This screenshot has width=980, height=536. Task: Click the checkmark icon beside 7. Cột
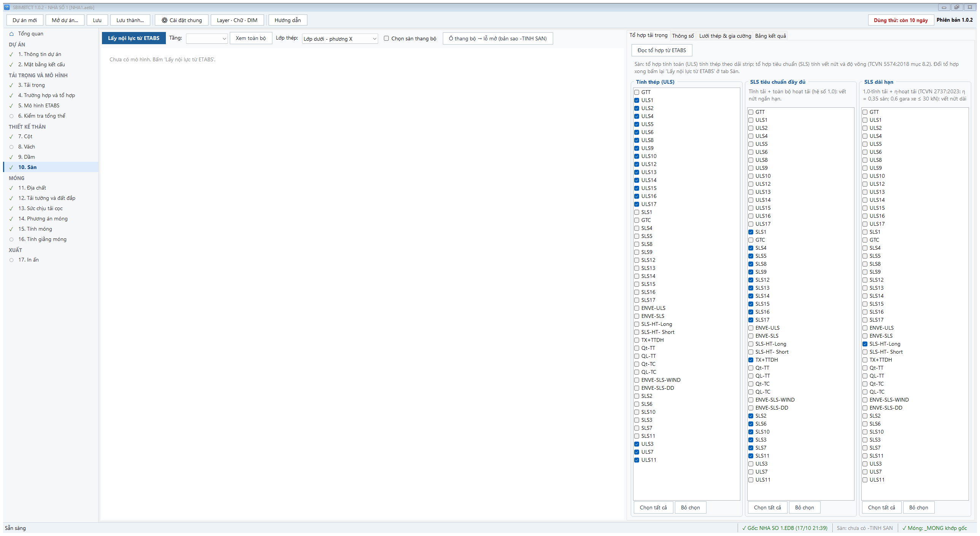pos(11,137)
